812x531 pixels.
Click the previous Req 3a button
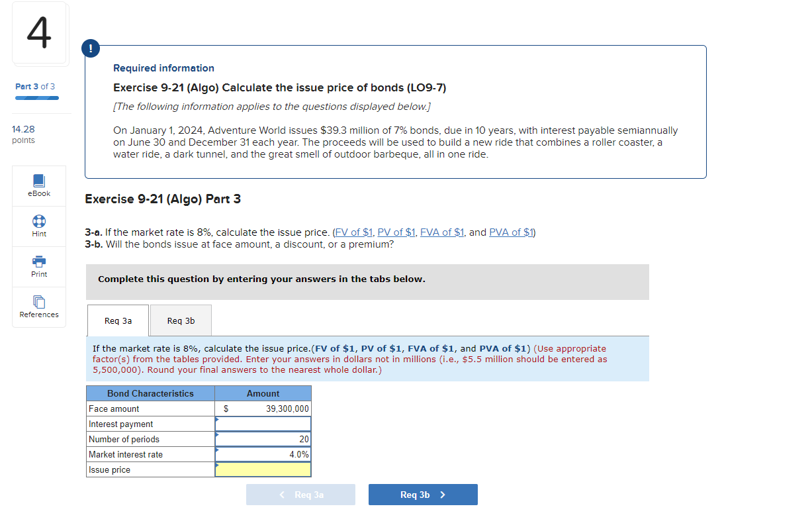300,494
